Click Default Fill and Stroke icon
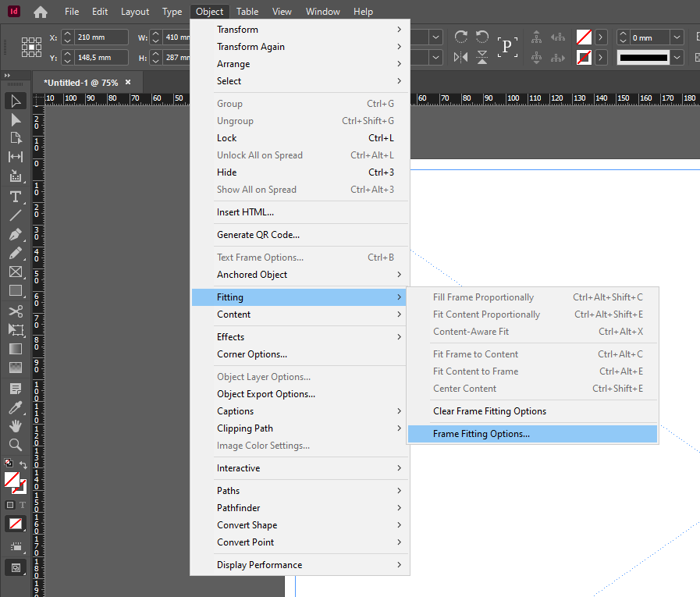Viewport: 700px width, 597px height. [9, 463]
